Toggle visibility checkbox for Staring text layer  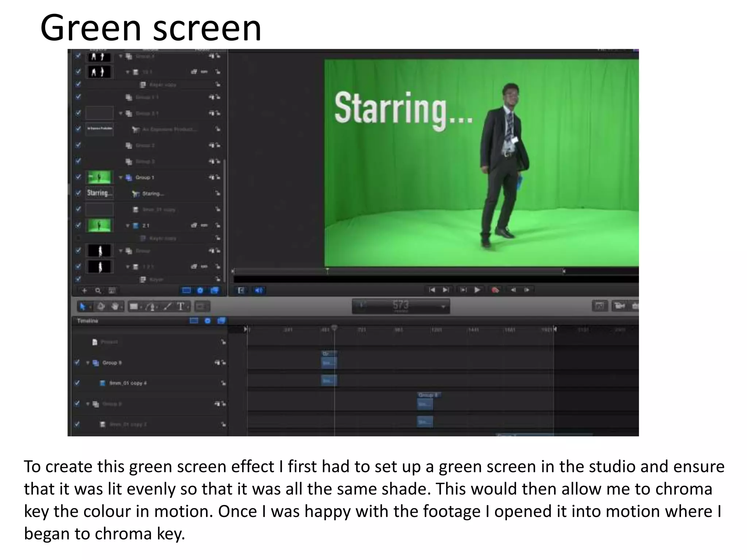[78, 193]
